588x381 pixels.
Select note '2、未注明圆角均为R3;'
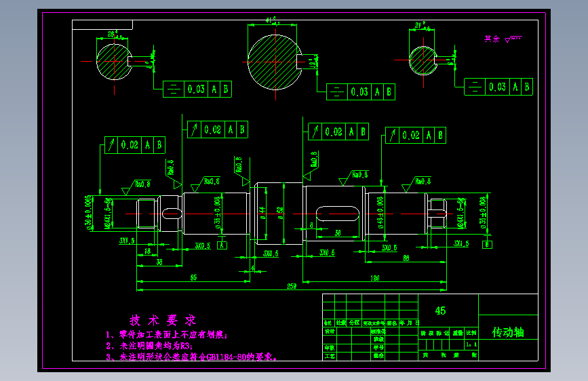tap(149, 346)
